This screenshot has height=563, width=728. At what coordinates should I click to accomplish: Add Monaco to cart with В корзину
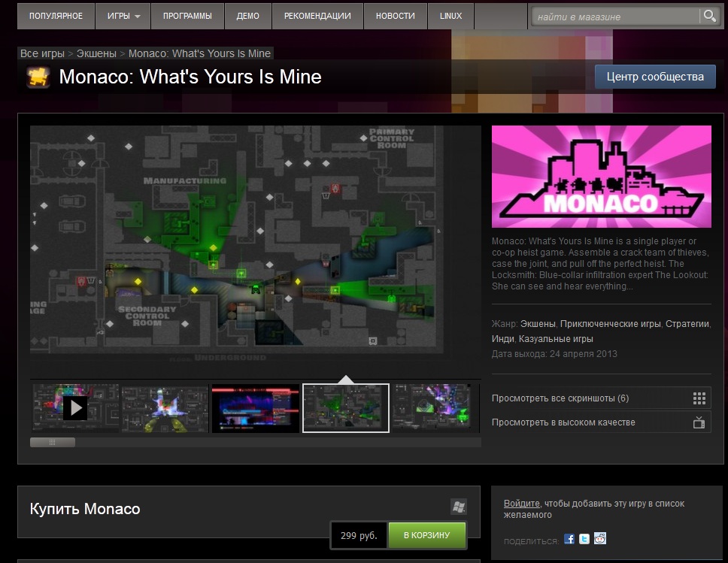point(426,535)
